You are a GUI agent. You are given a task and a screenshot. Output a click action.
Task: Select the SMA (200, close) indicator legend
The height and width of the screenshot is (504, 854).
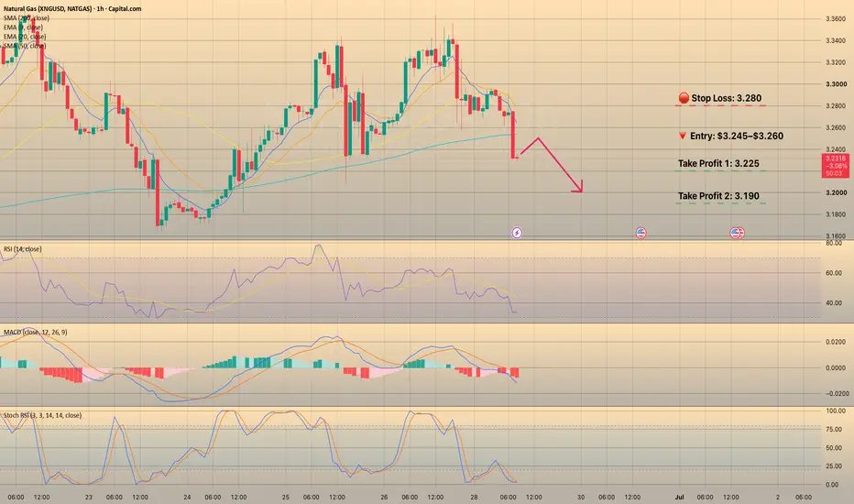27,18
